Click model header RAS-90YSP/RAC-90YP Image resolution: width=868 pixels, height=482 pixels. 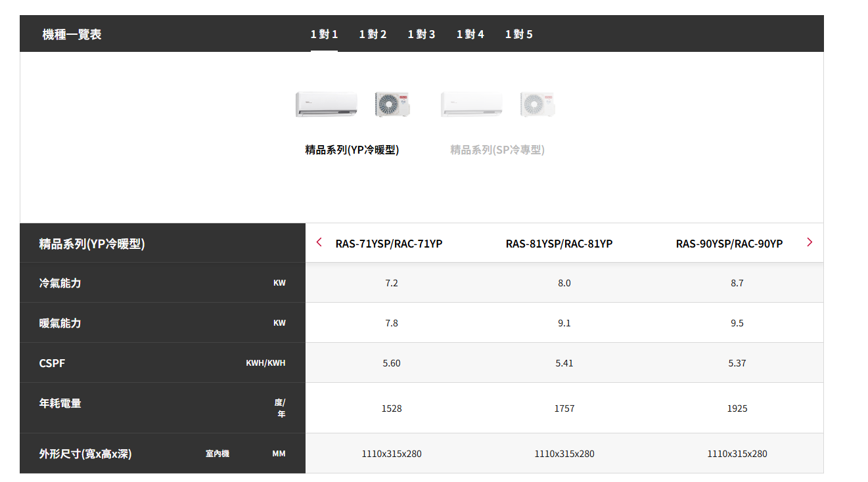pos(729,244)
